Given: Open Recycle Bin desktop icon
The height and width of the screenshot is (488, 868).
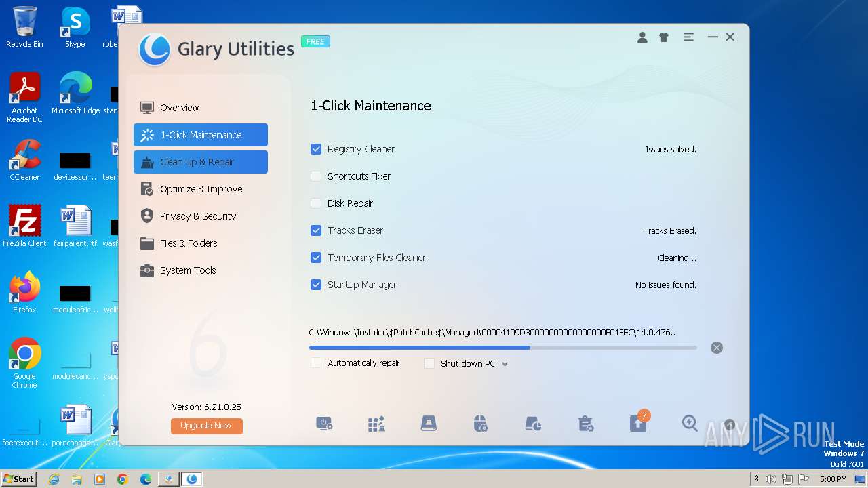Looking at the screenshot, I should pyautogui.click(x=24, y=28).
